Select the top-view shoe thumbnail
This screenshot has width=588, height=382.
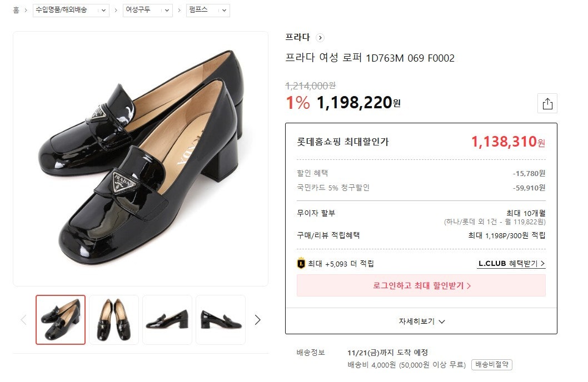(114, 320)
